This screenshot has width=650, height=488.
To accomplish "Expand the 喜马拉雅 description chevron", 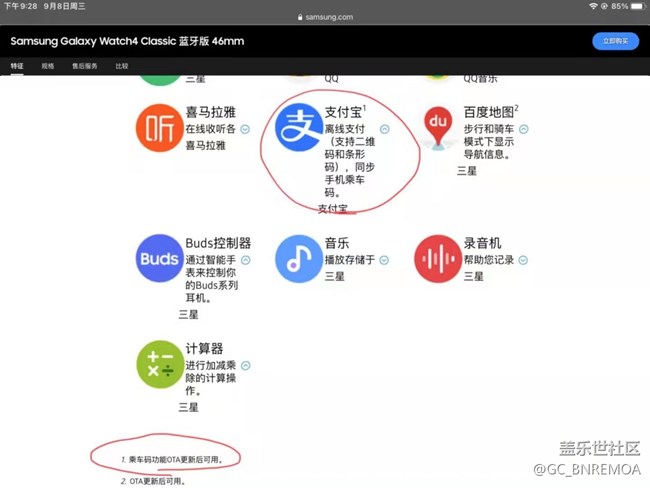I will tap(245, 129).
